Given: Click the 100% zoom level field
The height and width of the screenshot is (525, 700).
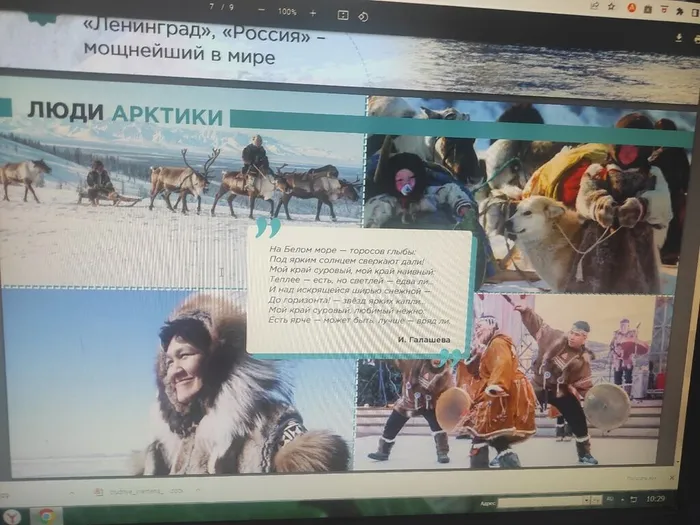Looking at the screenshot, I should click(287, 12).
